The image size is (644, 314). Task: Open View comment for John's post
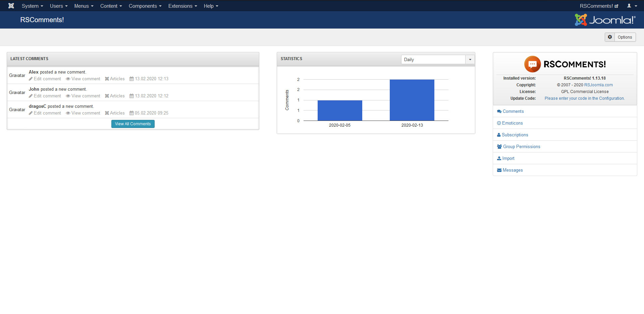(83, 96)
